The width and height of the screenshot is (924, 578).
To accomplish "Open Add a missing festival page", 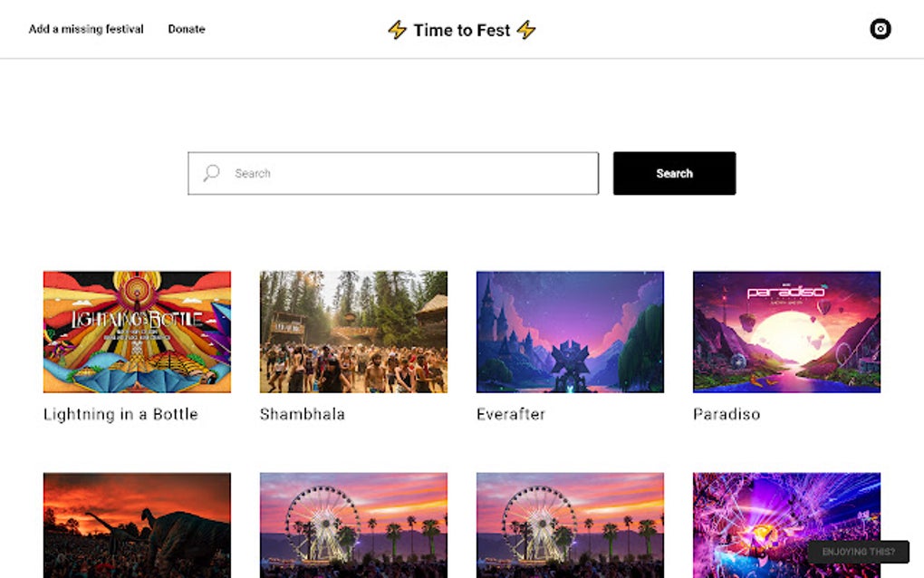I will 86,29.
